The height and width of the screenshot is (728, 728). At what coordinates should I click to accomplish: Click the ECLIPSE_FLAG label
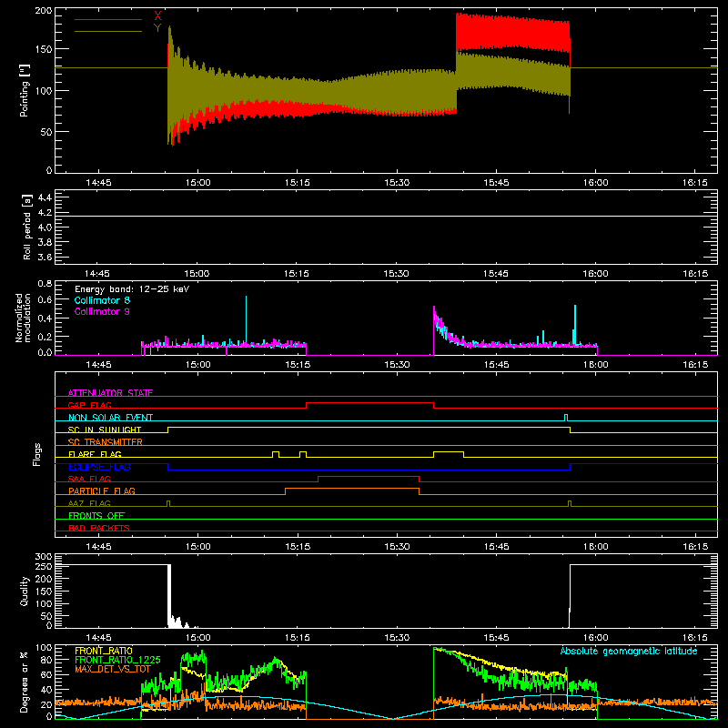coord(99,467)
